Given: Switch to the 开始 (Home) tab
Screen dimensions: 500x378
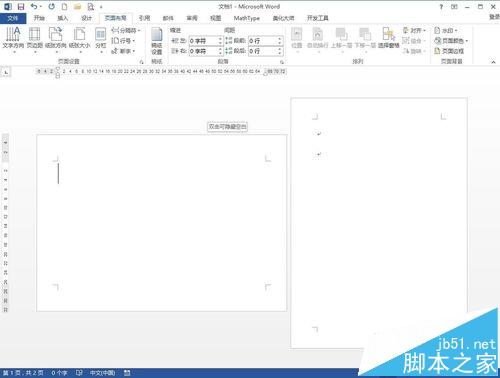Looking at the screenshot, I should pyautogui.click(x=39, y=18).
